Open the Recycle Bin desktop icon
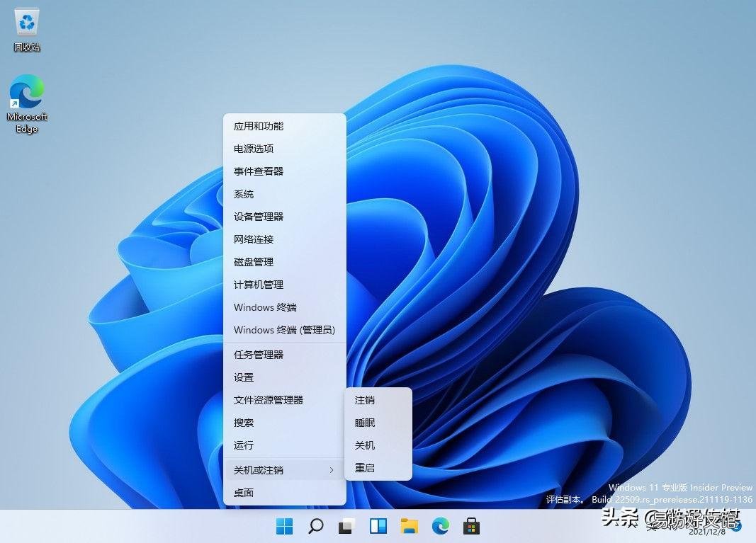 [x=26, y=30]
